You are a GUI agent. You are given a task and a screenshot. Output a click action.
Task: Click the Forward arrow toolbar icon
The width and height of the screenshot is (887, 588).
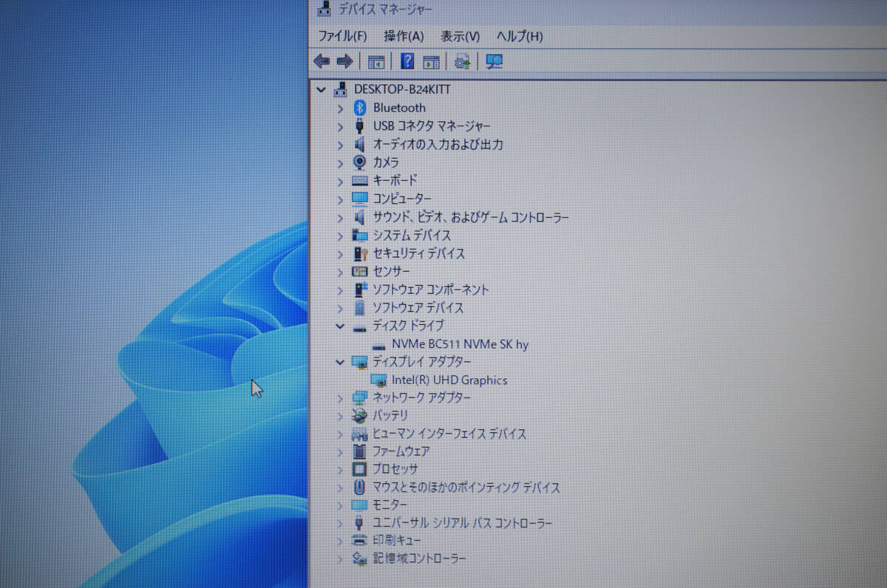click(344, 62)
